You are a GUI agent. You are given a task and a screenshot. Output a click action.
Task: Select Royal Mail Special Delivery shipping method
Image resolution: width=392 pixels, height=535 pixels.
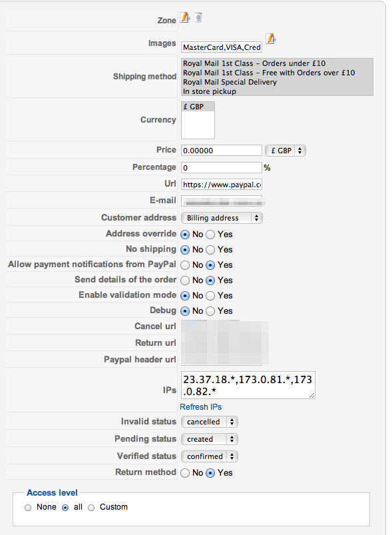(x=230, y=82)
